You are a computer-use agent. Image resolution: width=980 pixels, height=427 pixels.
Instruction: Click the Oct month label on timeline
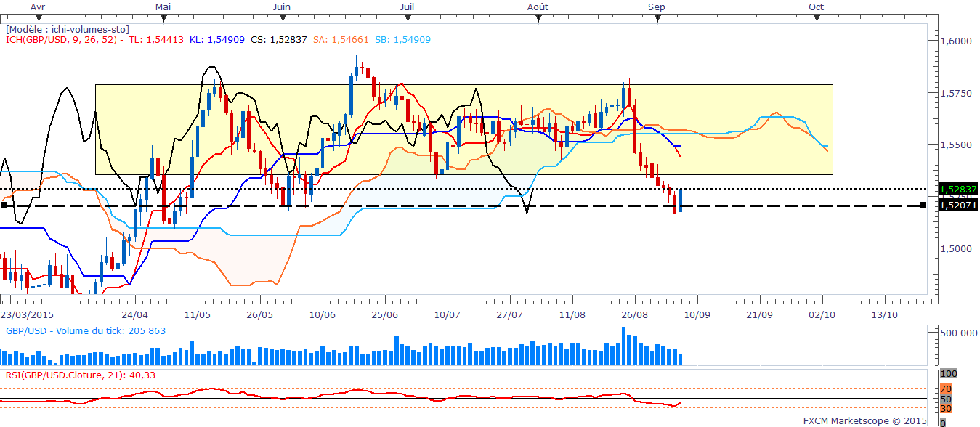coord(816,6)
